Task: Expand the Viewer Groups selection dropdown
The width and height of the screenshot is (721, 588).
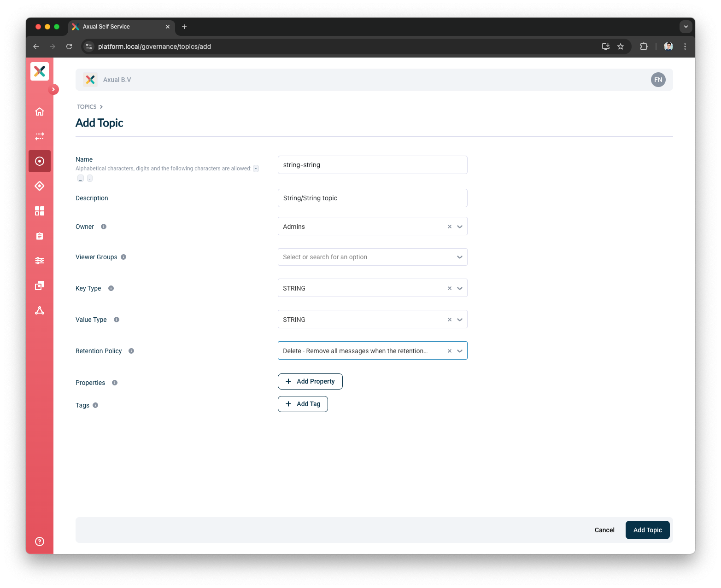Action: [459, 257]
